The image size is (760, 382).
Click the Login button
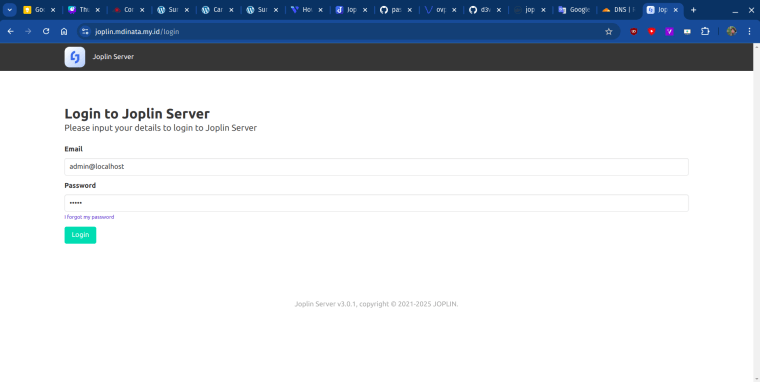point(80,235)
